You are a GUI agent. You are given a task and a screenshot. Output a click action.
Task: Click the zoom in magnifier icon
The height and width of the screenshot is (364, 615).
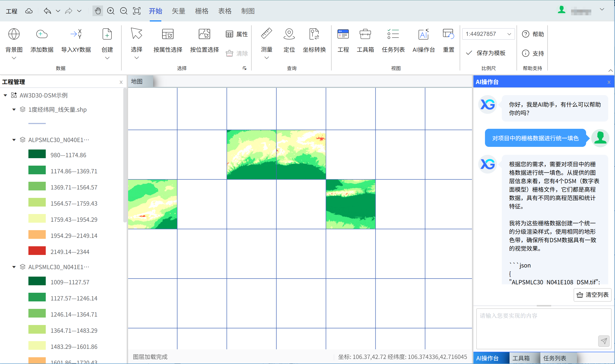(111, 11)
